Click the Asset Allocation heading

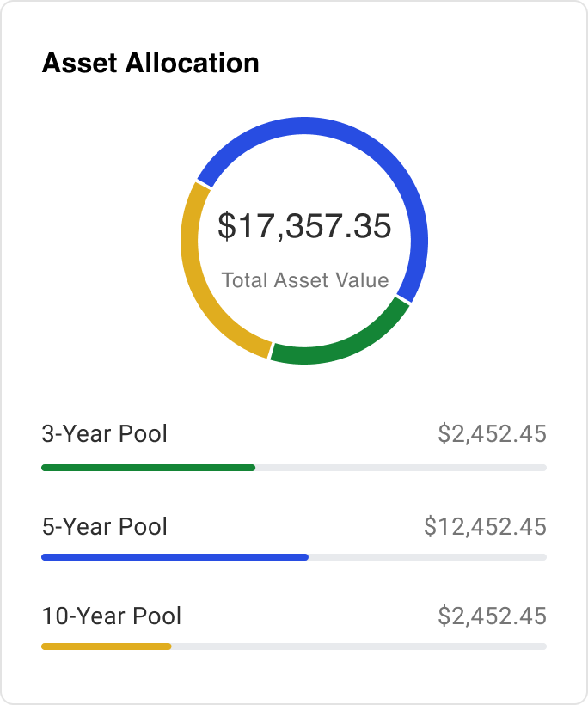click(150, 64)
